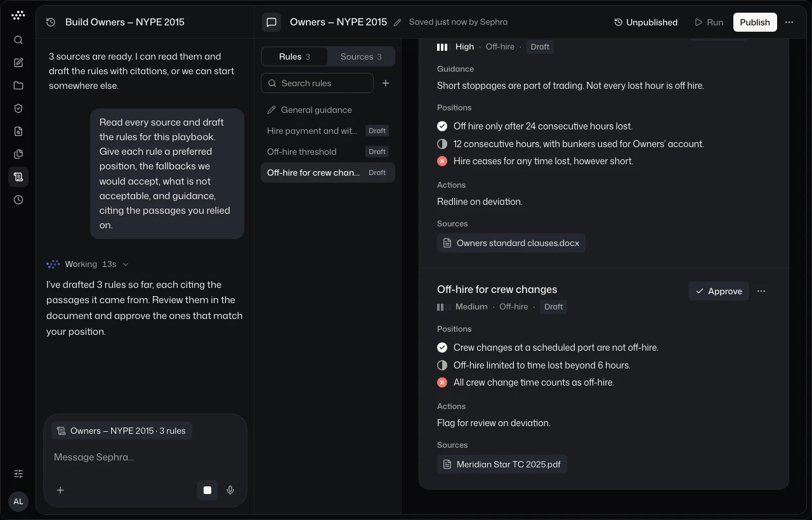The width and height of the screenshot is (812, 520).
Task: Switch to the Sources tab
Action: pos(361,56)
